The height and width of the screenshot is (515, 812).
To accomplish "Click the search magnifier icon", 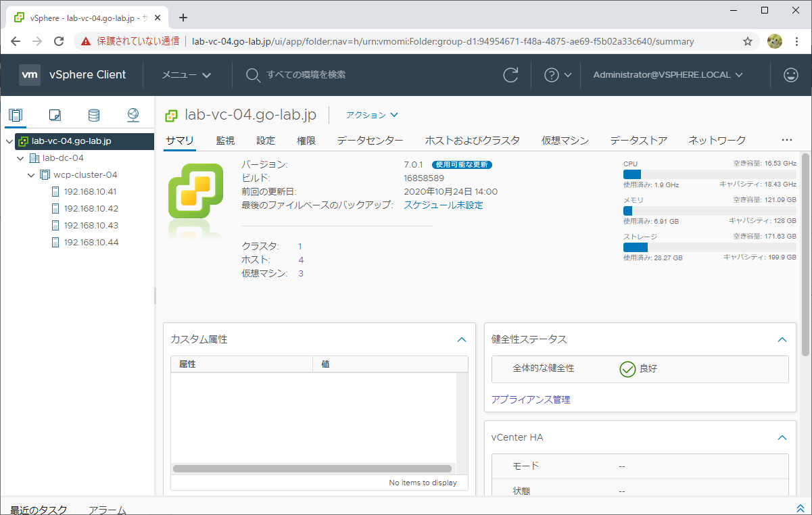I will [x=253, y=75].
